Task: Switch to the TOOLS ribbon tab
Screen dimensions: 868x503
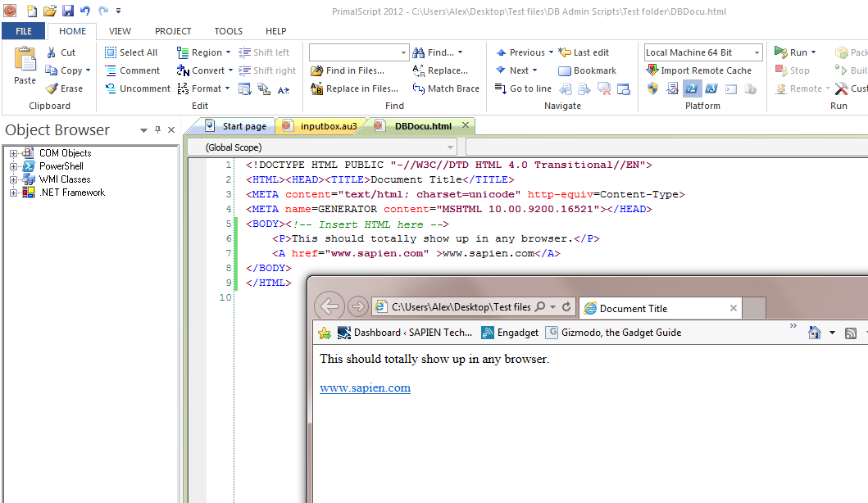Action: [x=228, y=31]
